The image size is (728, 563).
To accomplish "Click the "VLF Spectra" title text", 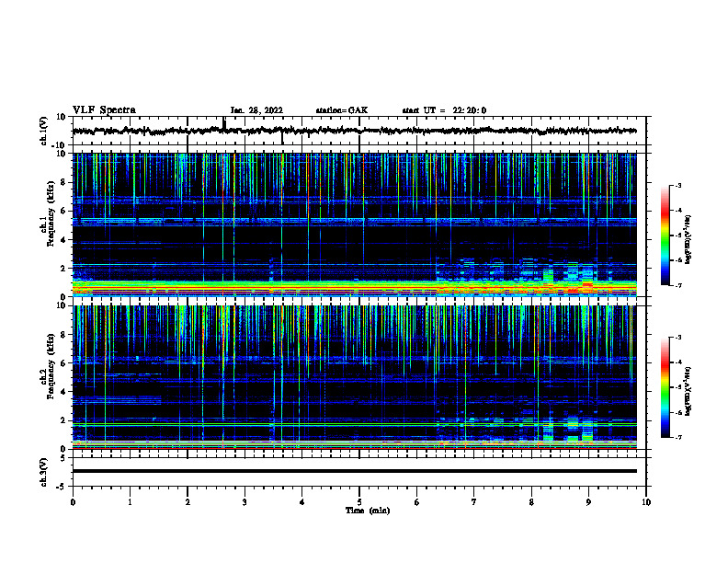I will point(104,110).
